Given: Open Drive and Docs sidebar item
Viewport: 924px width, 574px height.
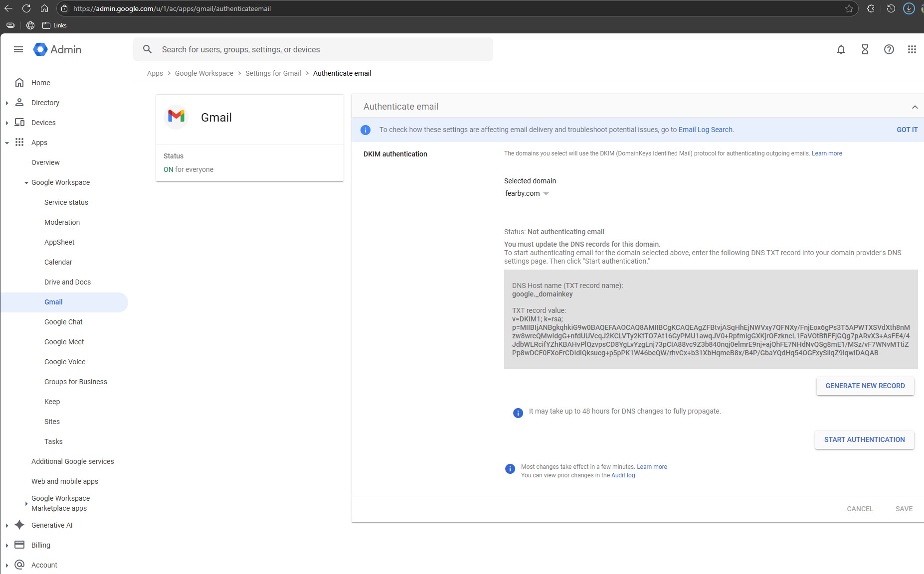Looking at the screenshot, I should 67,282.
